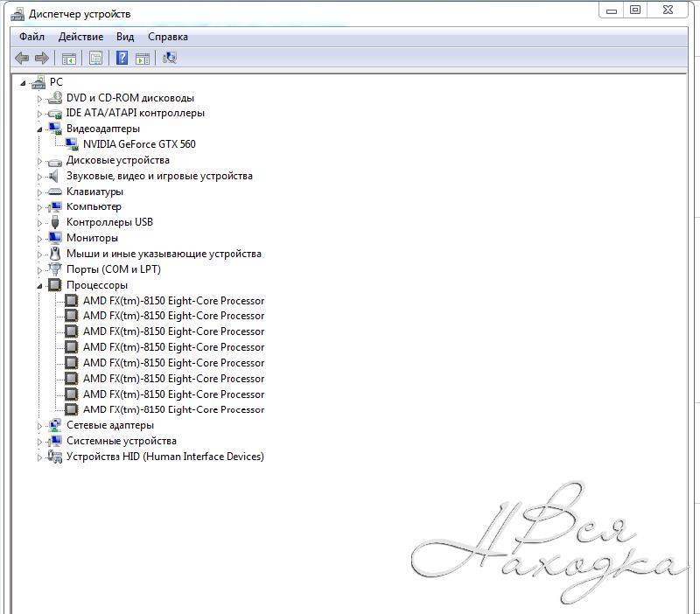This screenshot has width=700, height=614.
Task: Select the Клавиатуры category label
Action: coord(94,192)
